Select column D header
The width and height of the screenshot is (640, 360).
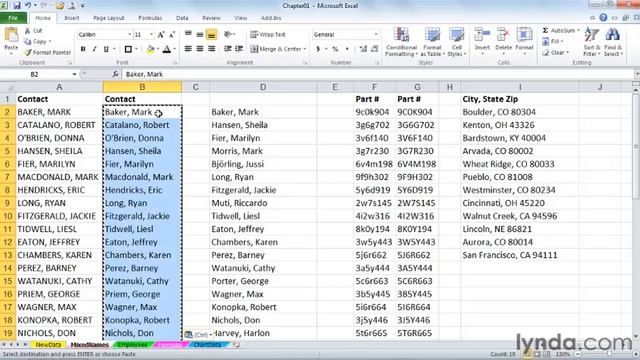coord(263,87)
